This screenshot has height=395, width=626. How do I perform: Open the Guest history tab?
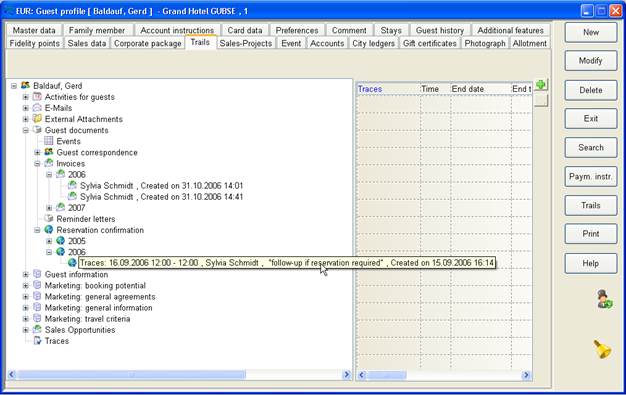440,30
